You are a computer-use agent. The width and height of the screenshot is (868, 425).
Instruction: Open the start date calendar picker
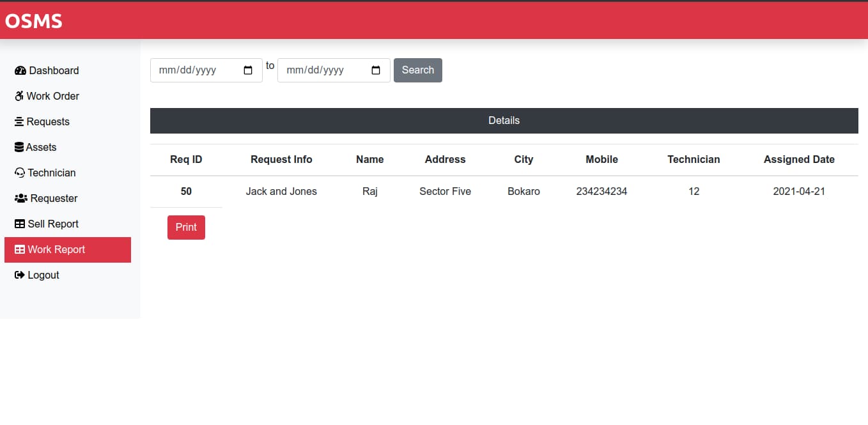click(247, 70)
